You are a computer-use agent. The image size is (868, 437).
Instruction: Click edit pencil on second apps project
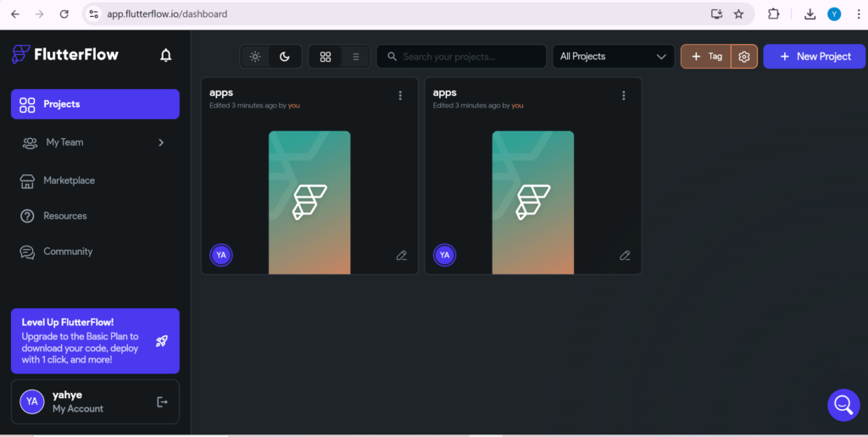point(625,255)
